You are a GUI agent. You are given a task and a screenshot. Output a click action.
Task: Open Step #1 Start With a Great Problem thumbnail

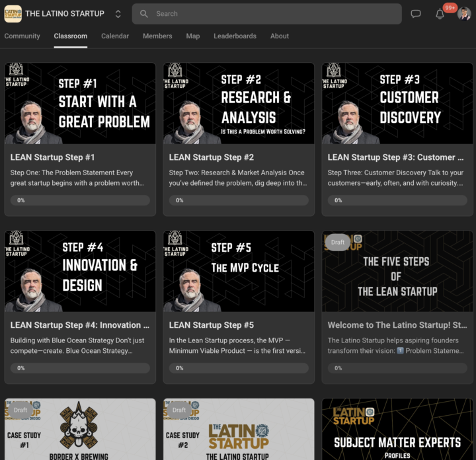[x=80, y=104]
